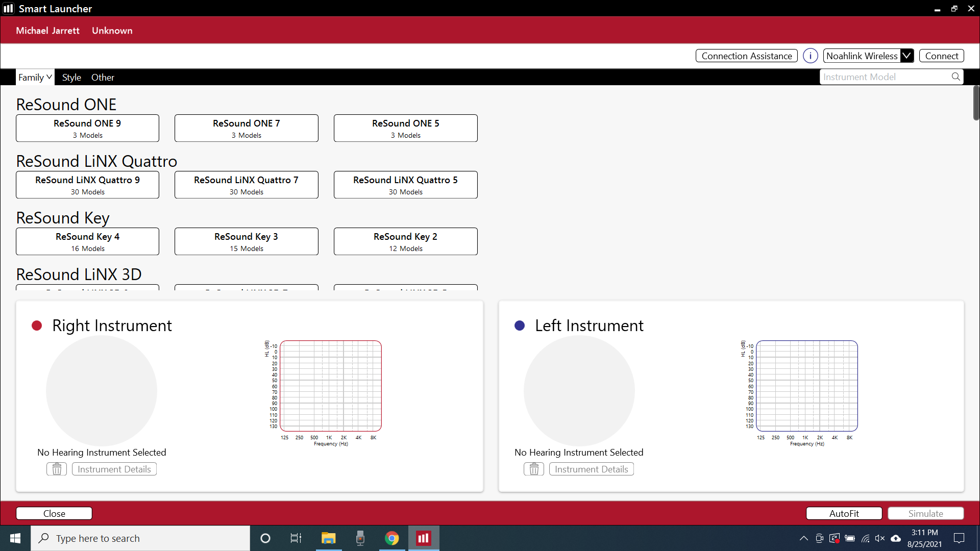Click the ReSound LiNX 3D heading
The height and width of the screenshot is (551, 980).
coord(79,274)
